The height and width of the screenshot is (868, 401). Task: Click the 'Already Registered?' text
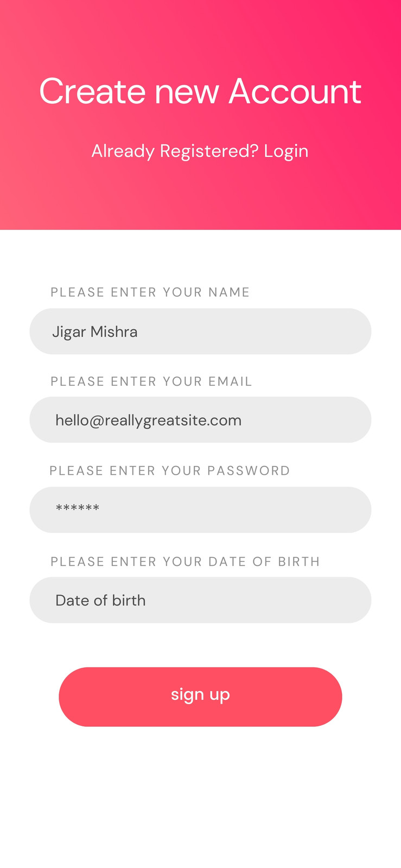tap(175, 151)
